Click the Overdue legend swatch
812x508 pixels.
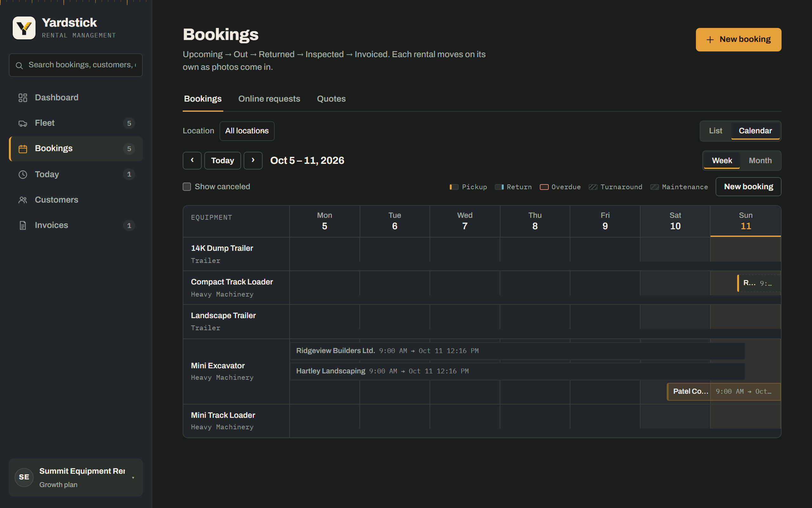pyautogui.click(x=544, y=187)
